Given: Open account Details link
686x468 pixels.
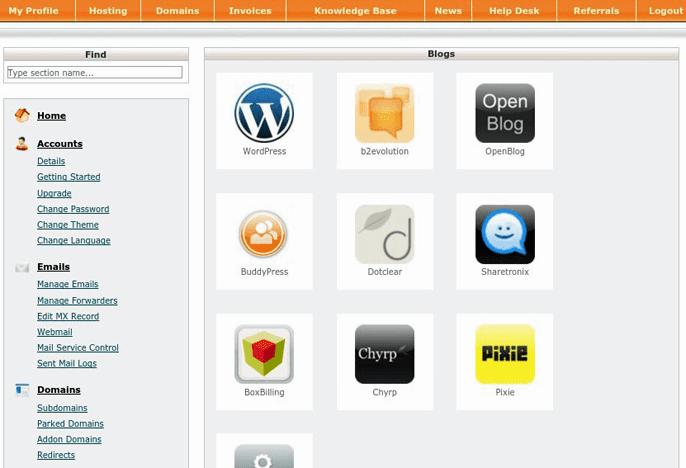Looking at the screenshot, I should 51,161.
